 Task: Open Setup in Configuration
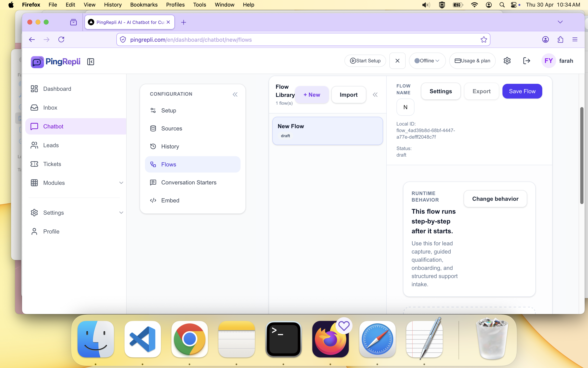click(x=193, y=110)
